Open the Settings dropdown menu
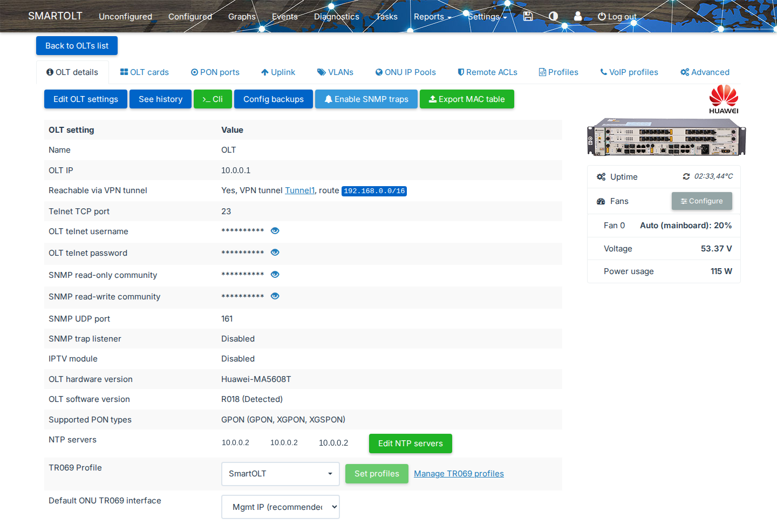777x532 pixels. click(487, 17)
